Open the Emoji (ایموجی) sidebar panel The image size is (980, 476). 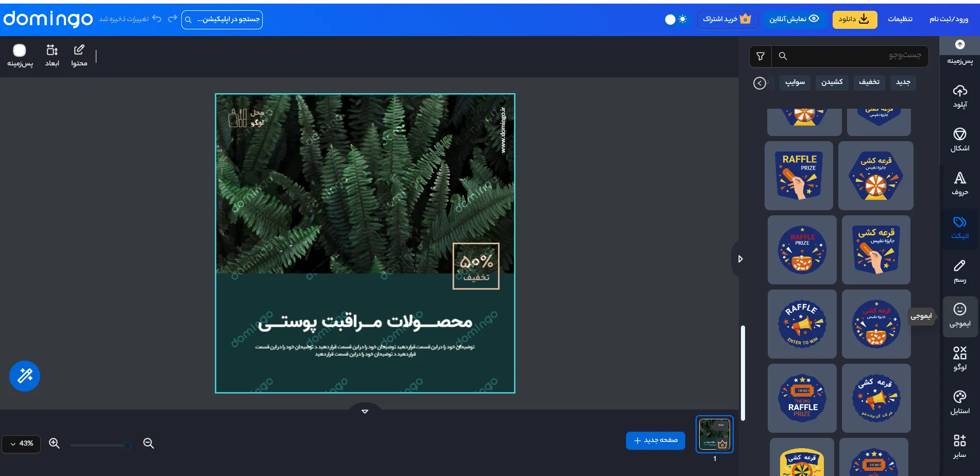(959, 316)
